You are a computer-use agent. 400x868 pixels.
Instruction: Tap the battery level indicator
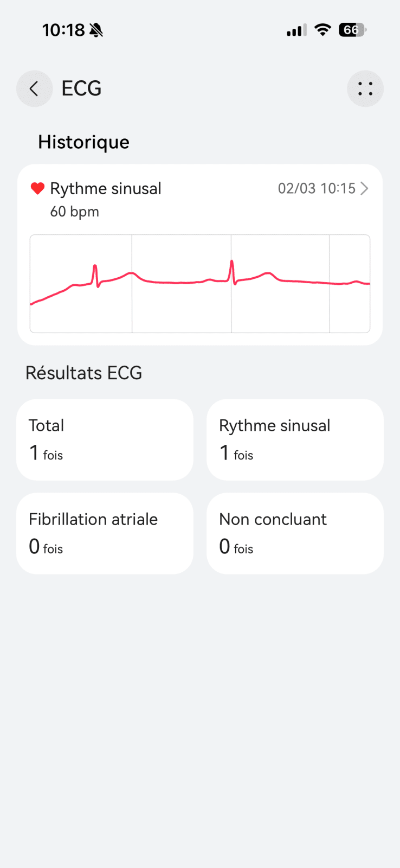point(352,30)
